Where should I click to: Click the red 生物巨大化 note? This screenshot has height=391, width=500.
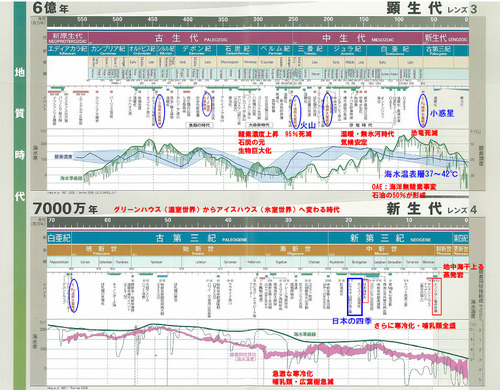254,151
